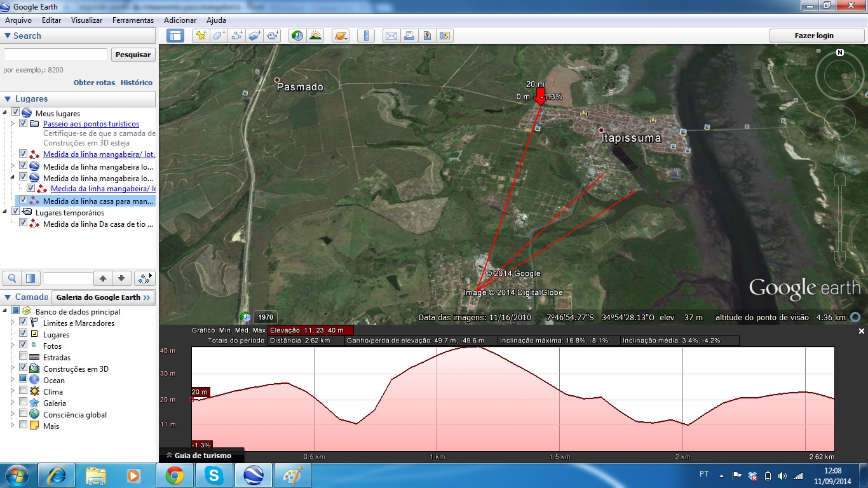View this location in Google Maps
Screen dimensions: 868x488
coord(445,36)
